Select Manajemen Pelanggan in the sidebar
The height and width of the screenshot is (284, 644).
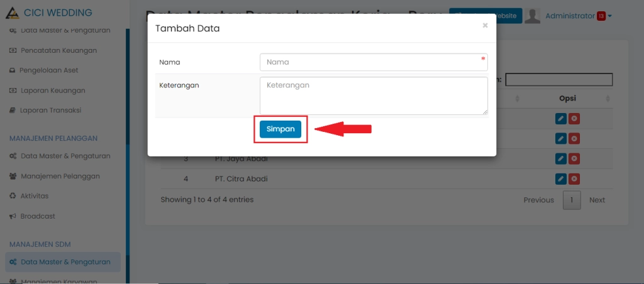click(60, 176)
